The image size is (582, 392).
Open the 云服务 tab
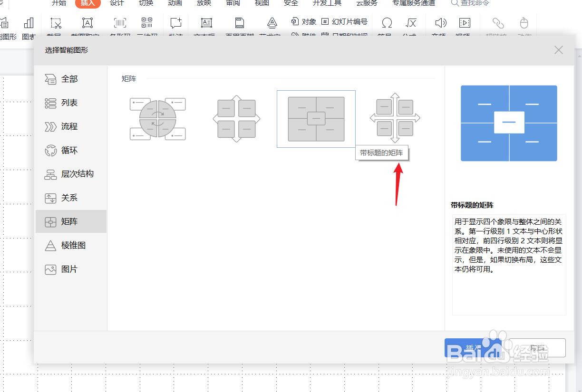(367, 3)
